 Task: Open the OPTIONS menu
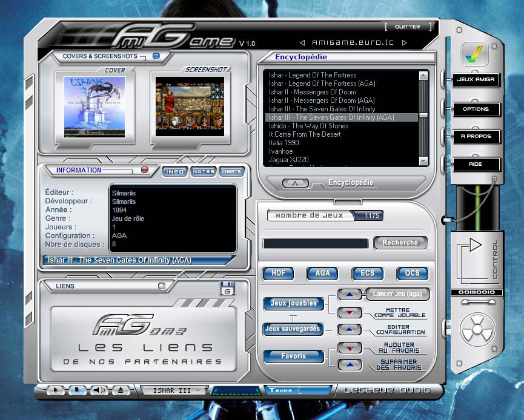[476, 109]
